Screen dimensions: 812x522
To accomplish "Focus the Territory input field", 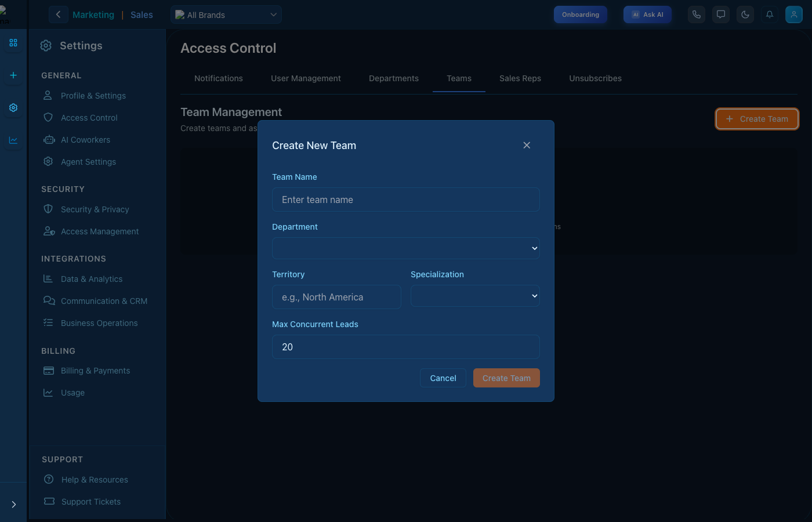I will click(x=336, y=297).
